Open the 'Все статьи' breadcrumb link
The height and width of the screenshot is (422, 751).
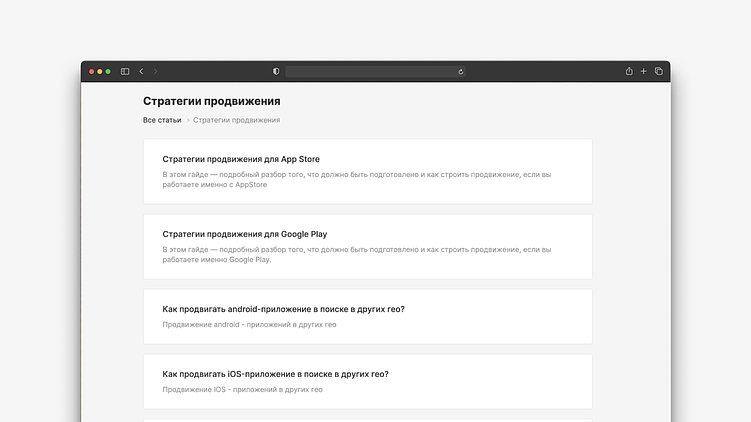click(x=162, y=120)
